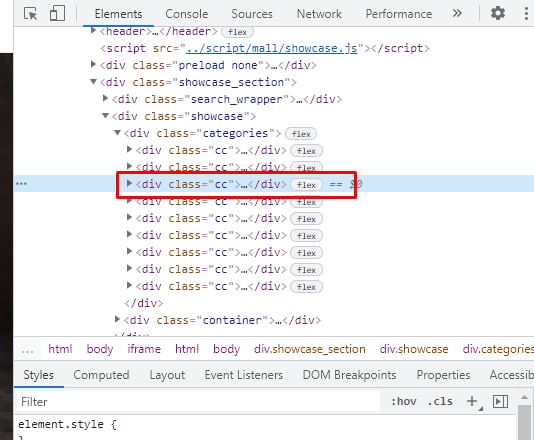The width and height of the screenshot is (534, 440).
Task: Toggle :hov element state panel
Action: pos(404,402)
